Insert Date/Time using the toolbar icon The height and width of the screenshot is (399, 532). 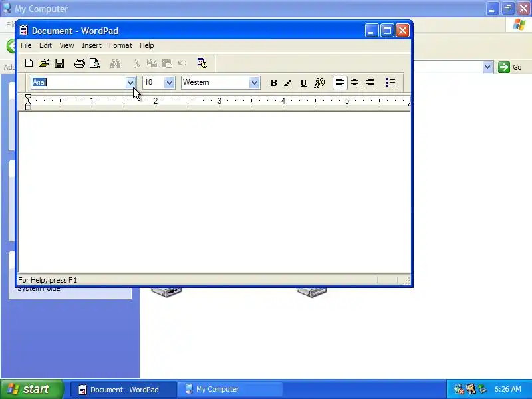203,63
